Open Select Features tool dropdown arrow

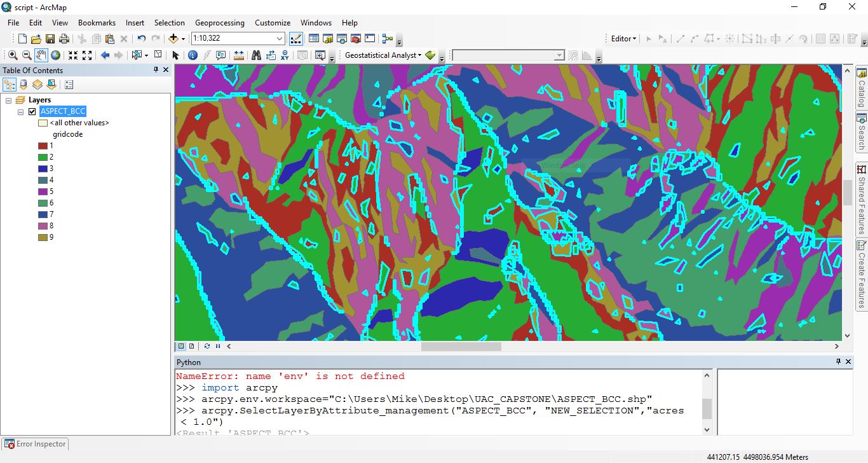coord(146,55)
